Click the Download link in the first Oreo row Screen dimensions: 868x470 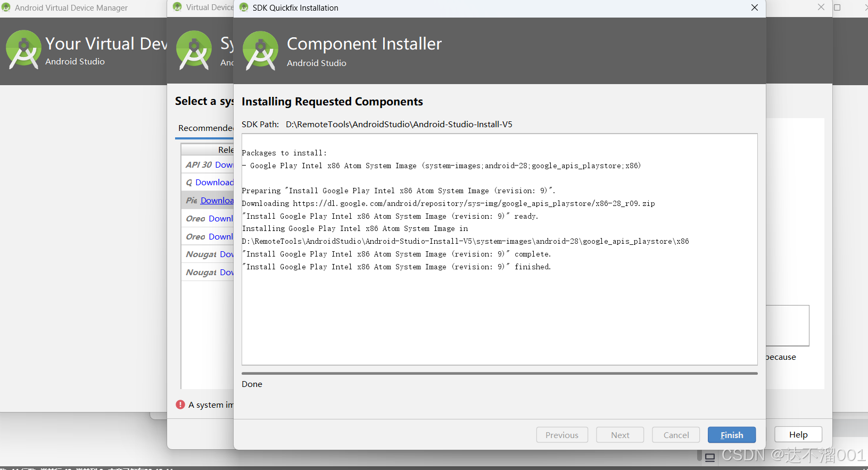221,219
